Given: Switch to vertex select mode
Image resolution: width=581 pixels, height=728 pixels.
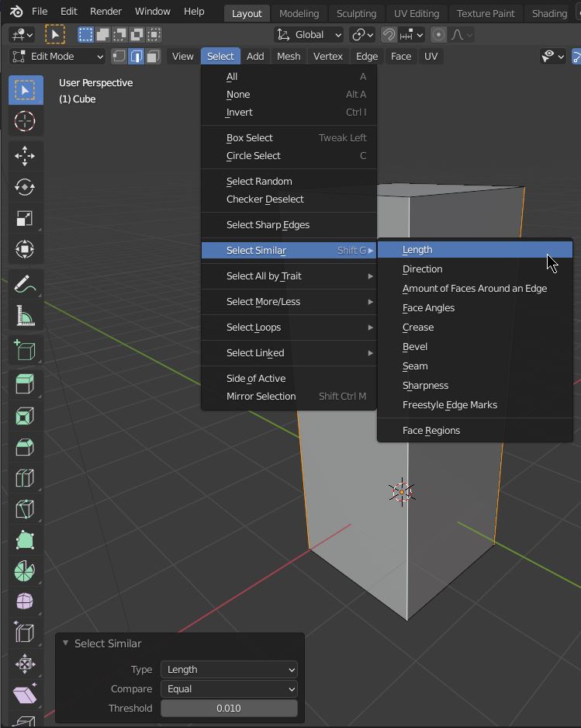Looking at the screenshot, I should [x=119, y=57].
